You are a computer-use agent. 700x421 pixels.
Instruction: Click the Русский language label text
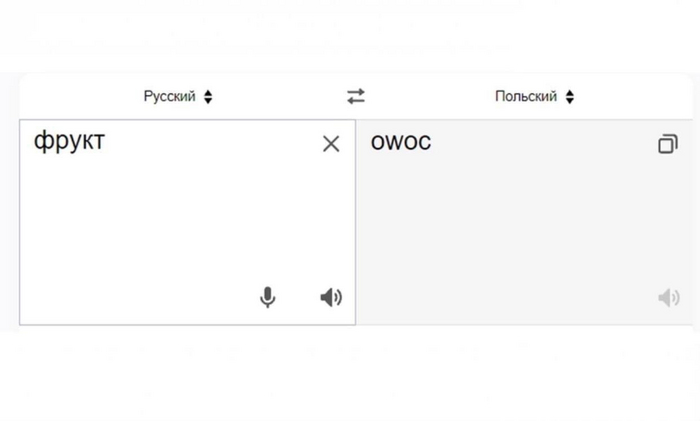click(x=169, y=97)
